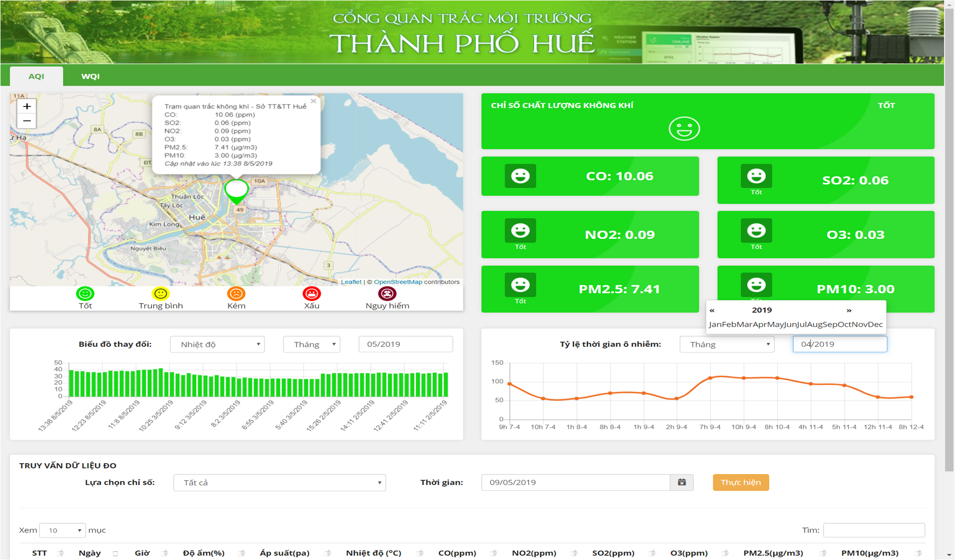Click the yellow Trung bình legend icon
The height and width of the screenshot is (560, 955).
point(160,294)
